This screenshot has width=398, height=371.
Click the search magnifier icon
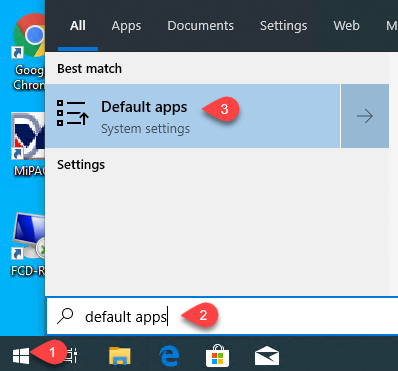[65, 316]
